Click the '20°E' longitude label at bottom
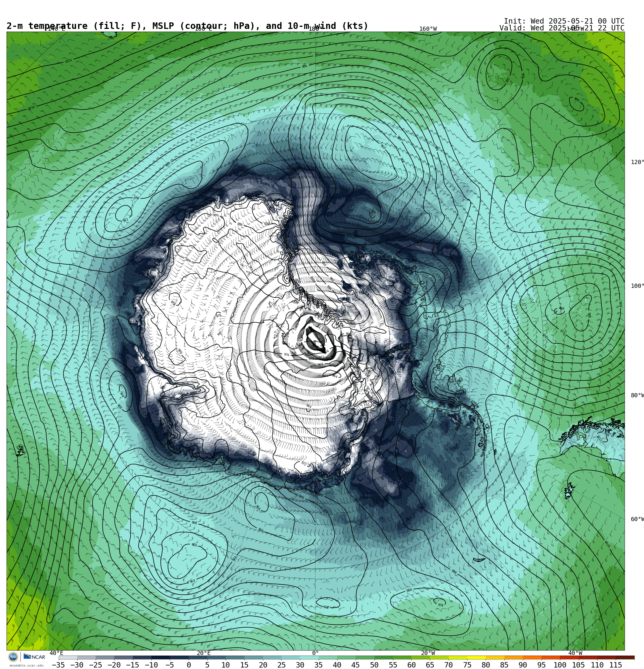Screen dimensions: 644x669 point(204,653)
